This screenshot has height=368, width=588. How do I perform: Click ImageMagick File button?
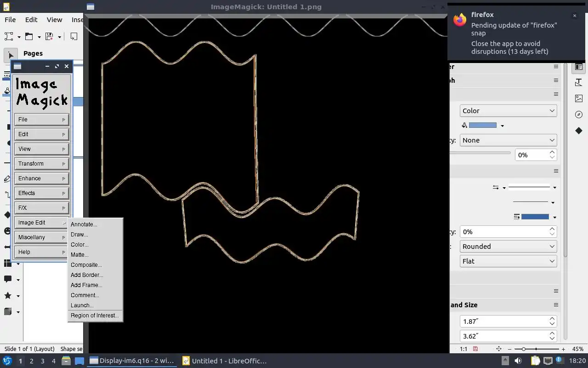coord(41,120)
